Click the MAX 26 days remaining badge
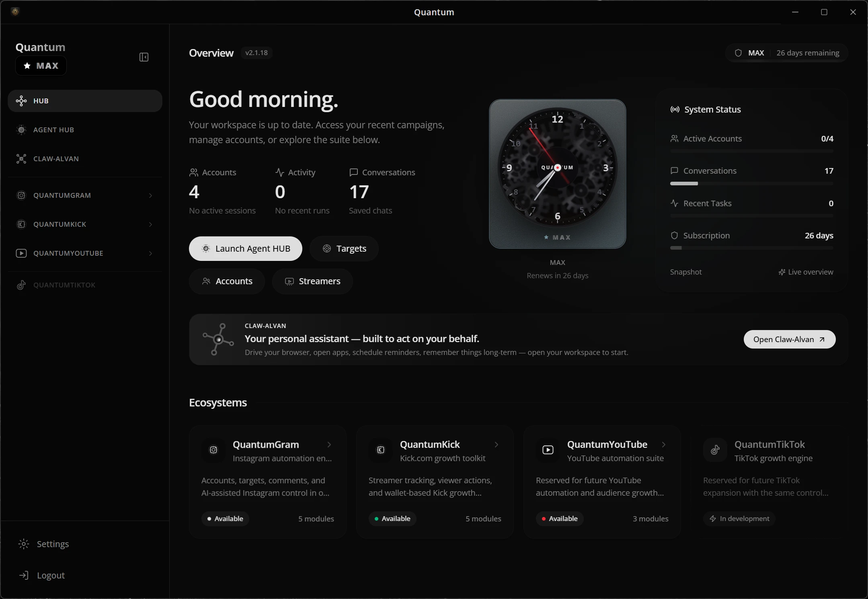Viewport: 868px width, 599px height. point(787,53)
